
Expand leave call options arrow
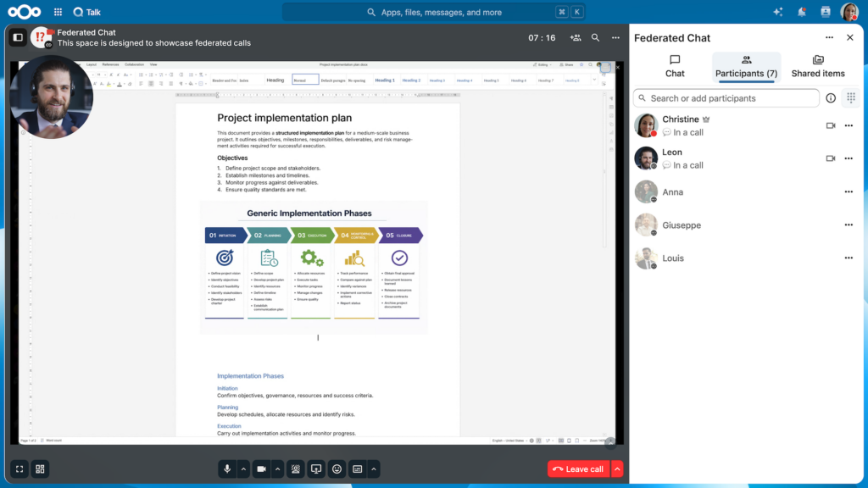[x=617, y=469]
